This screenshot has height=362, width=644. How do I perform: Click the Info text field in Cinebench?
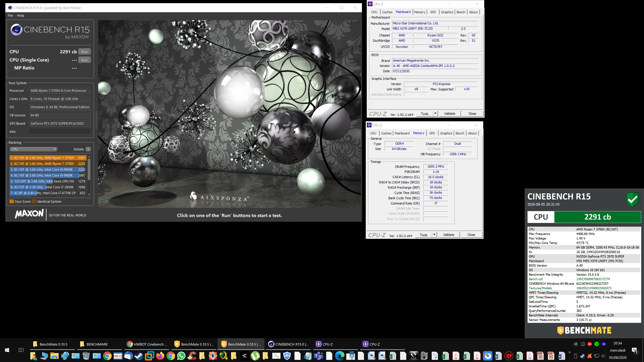click(60, 132)
